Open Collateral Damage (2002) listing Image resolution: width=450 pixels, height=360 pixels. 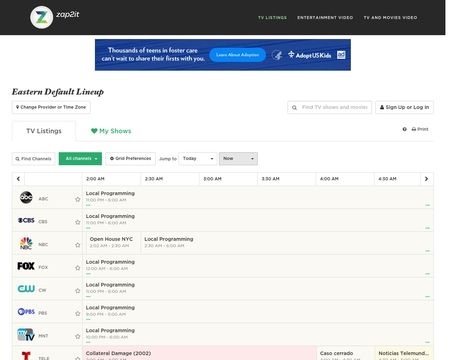(x=199, y=354)
